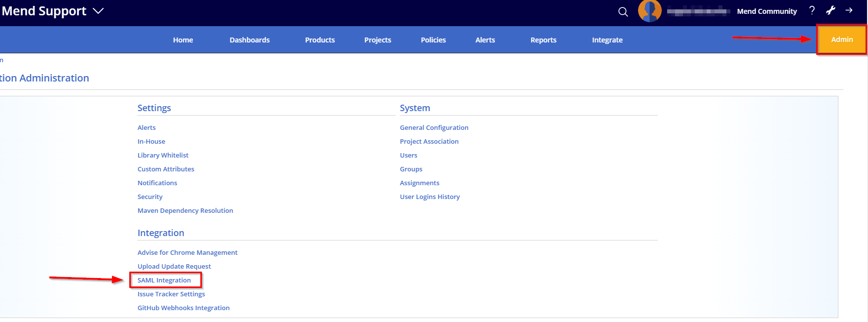Click the Integrate navigation item
Viewport: 868px width, 322px height.
coord(607,40)
